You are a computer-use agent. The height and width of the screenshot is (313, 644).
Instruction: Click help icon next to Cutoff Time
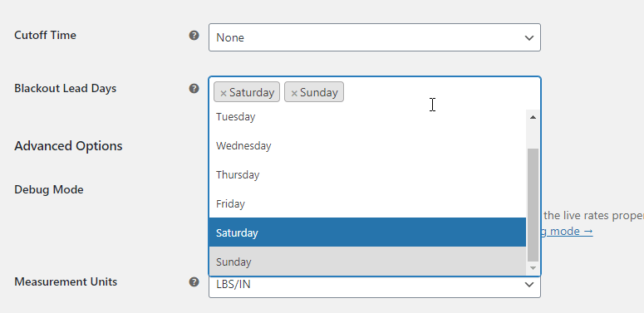coord(194,36)
